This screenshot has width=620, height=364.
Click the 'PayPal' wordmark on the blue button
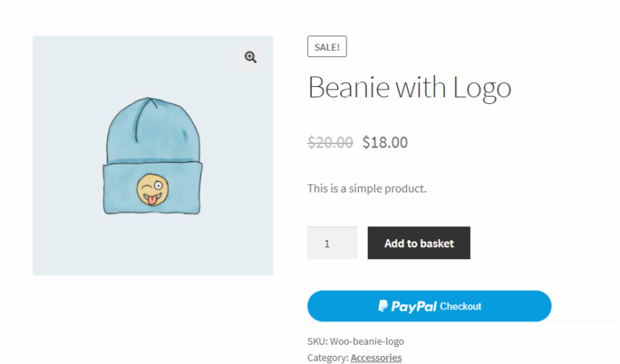(414, 306)
